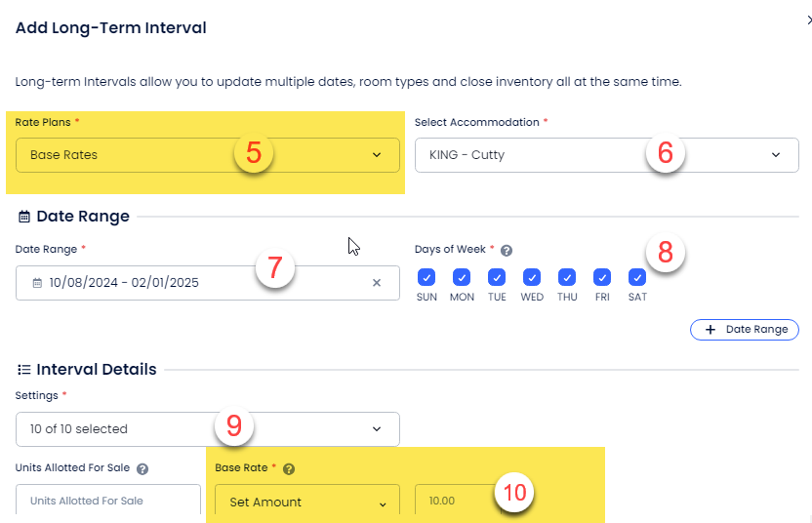Viewport: 812px width, 523px height.
Task: Click the calendar icon in date field
Action: 37,283
